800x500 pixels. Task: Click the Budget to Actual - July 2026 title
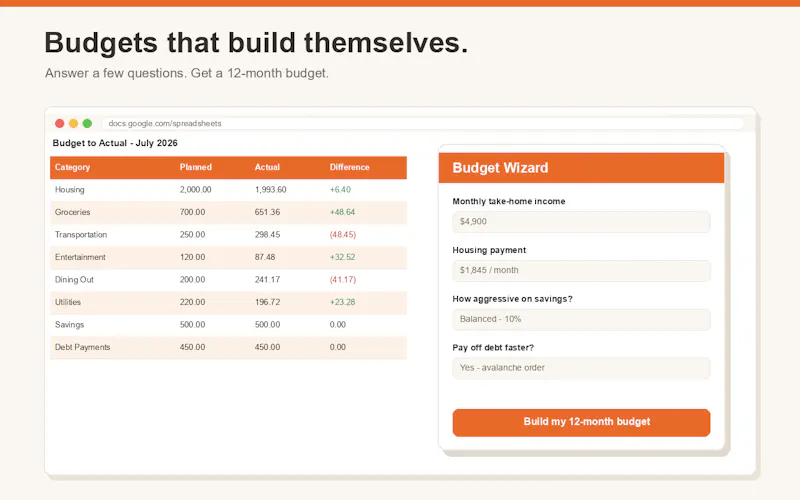115,143
